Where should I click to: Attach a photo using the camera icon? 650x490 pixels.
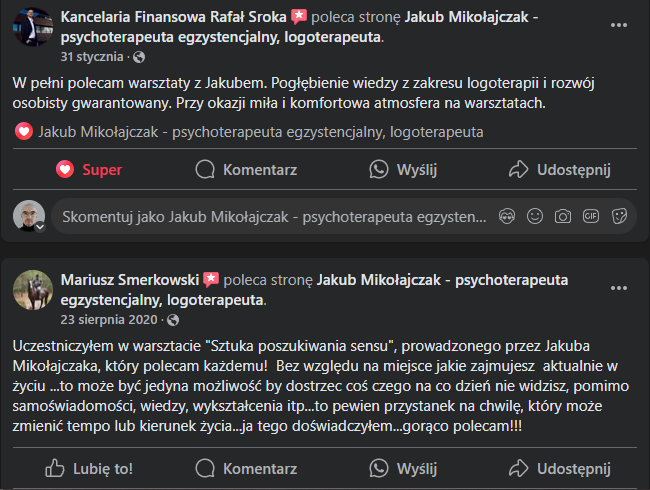(563, 216)
